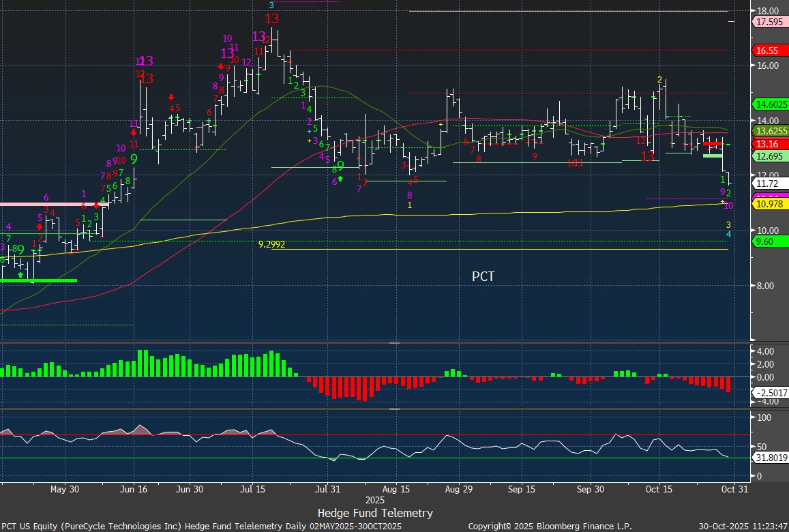The width and height of the screenshot is (789, 532).
Task: Click the white 11.72 last price label
Action: [766, 183]
